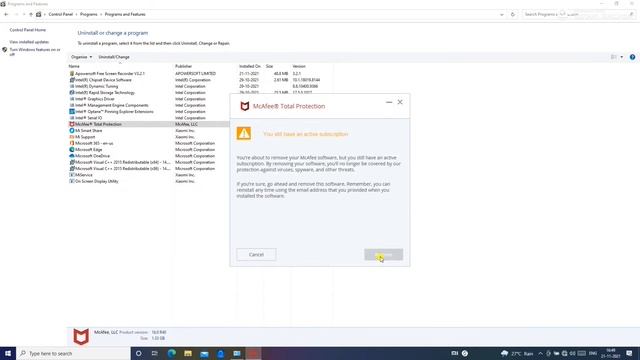The width and height of the screenshot is (640, 360).
Task: Click the orange warning triangle icon
Action: pyautogui.click(x=244, y=133)
